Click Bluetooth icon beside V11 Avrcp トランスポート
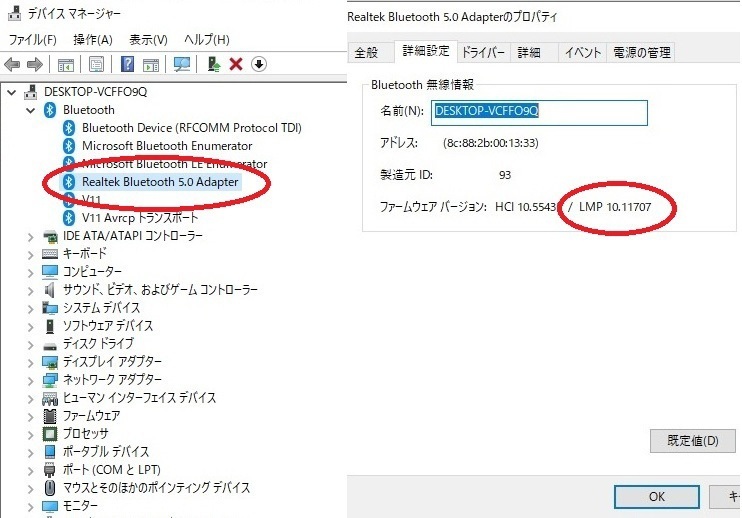Image resolution: width=742 pixels, height=518 pixels. pyautogui.click(x=69, y=218)
